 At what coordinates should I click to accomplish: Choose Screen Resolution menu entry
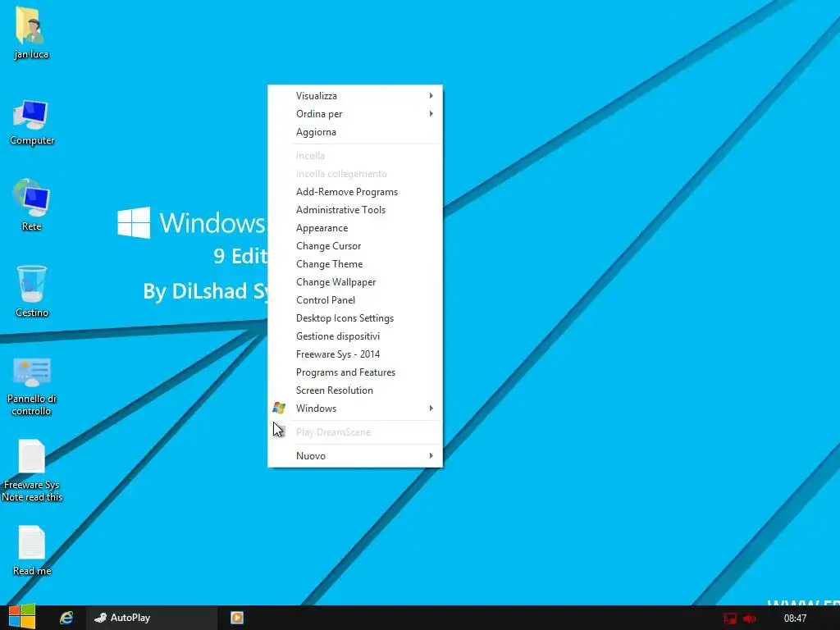pyautogui.click(x=355, y=390)
